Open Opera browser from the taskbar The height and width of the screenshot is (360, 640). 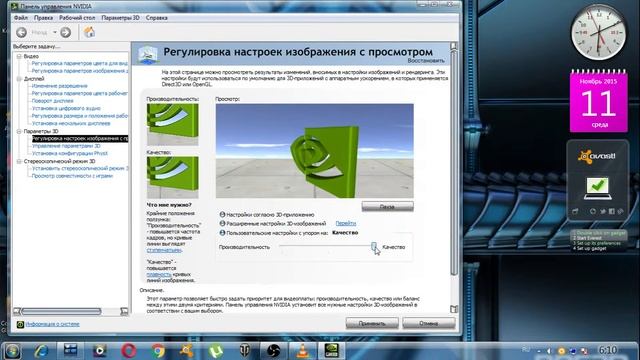pos(129,351)
